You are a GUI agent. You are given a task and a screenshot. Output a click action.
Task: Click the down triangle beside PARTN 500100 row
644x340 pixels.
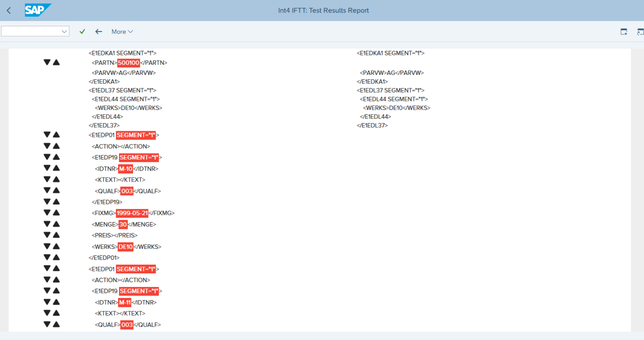click(47, 62)
